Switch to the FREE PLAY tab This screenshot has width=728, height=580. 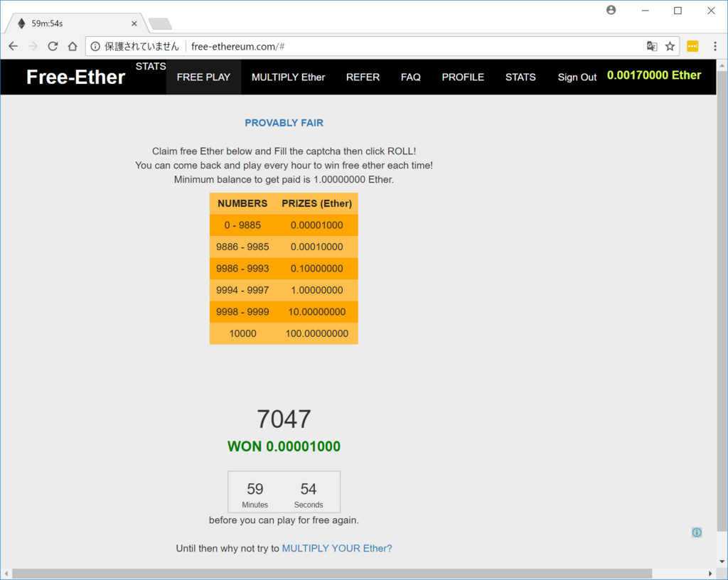203,77
